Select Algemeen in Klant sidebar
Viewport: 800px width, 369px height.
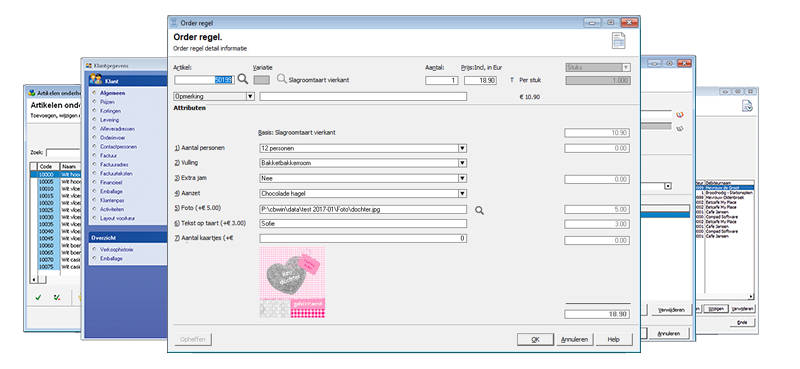(x=113, y=93)
